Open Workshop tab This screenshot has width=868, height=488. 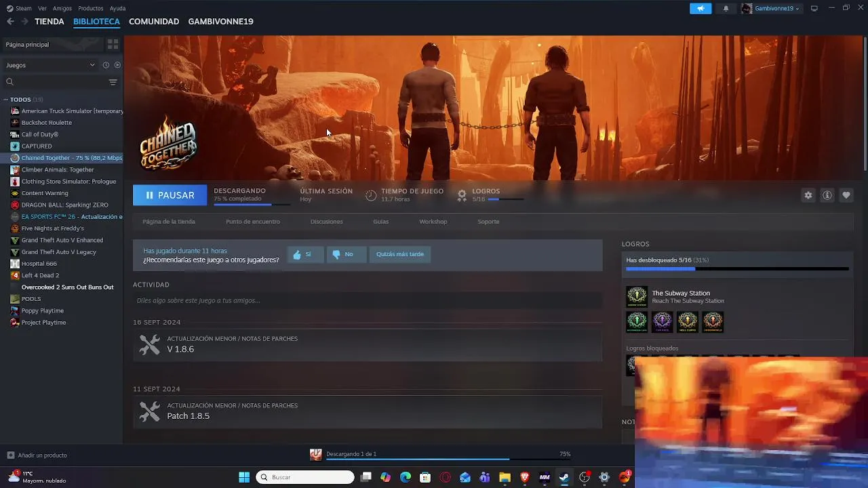click(x=433, y=222)
